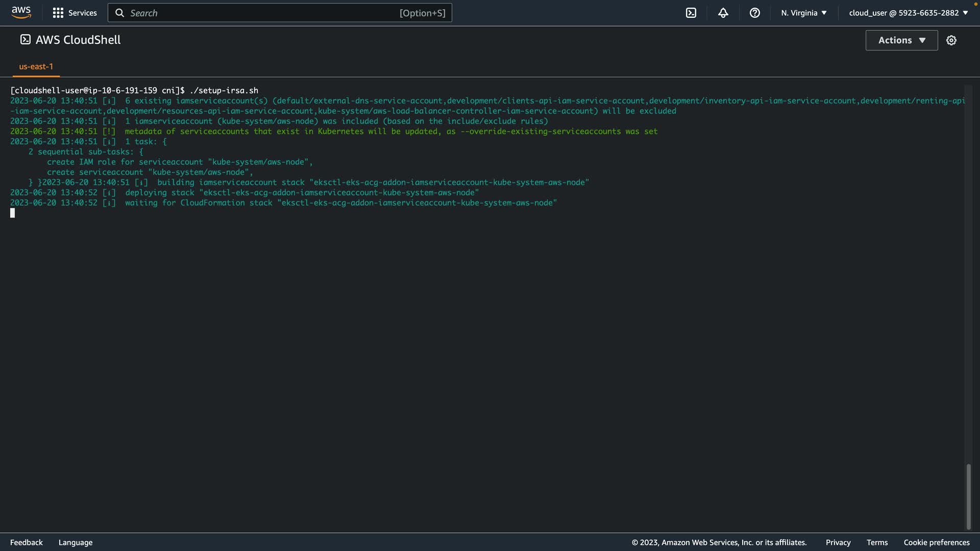980x551 pixels.
Task: Open the Terms link
Action: point(877,542)
